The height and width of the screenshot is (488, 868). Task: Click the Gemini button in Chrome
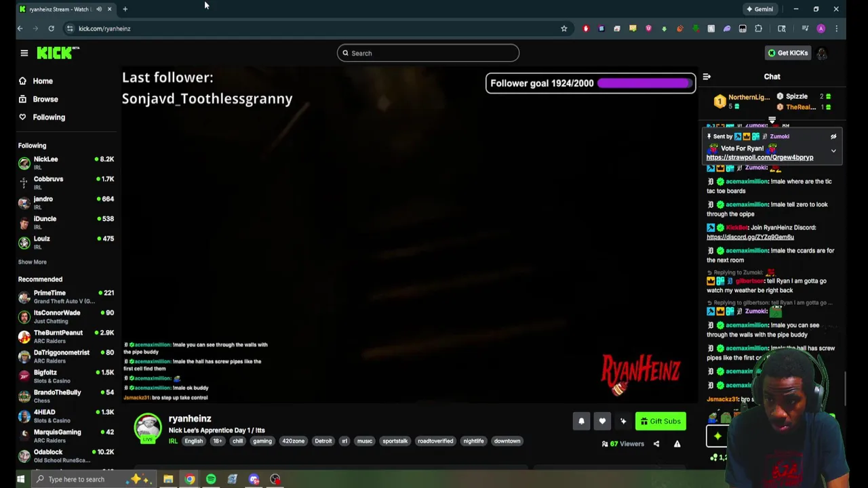759,9
